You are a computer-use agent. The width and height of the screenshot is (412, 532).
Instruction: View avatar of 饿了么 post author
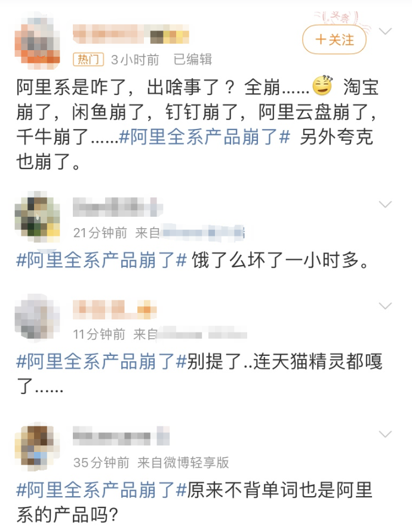point(38,216)
